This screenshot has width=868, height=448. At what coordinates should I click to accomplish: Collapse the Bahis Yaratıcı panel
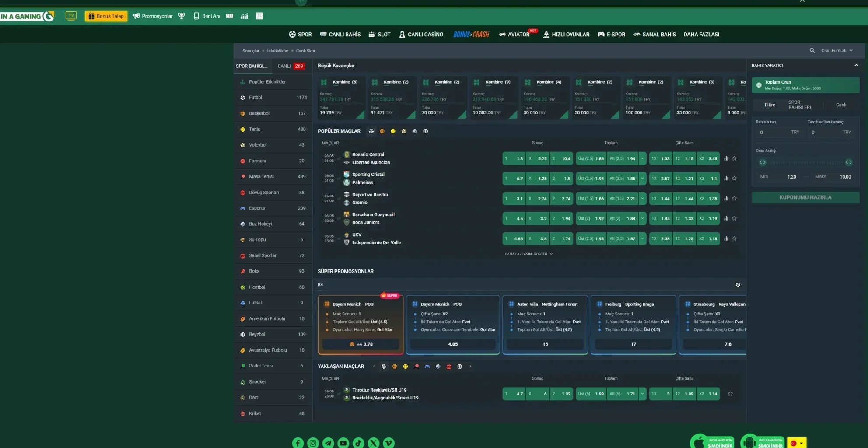856,66
